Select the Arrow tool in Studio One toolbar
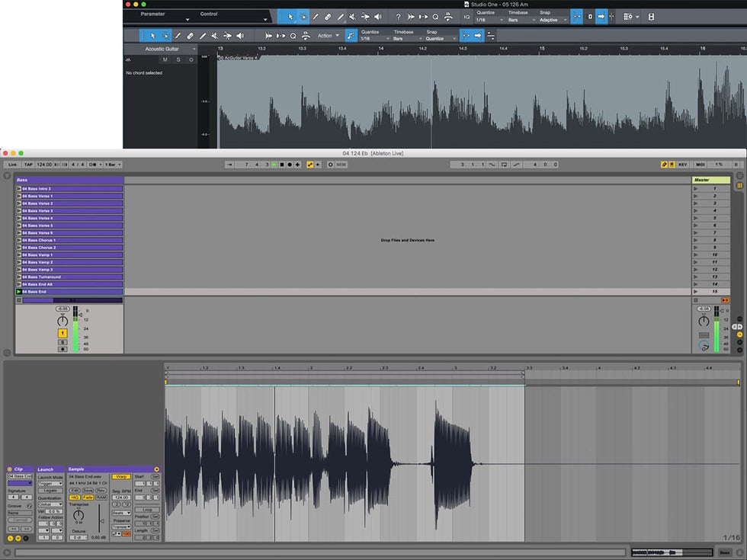This screenshot has height=560, width=747. (x=290, y=17)
